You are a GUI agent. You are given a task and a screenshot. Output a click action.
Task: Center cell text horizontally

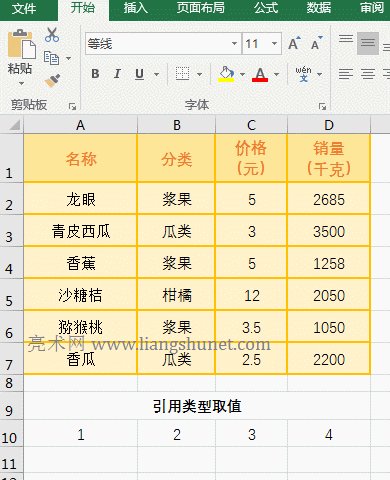point(368,74)
